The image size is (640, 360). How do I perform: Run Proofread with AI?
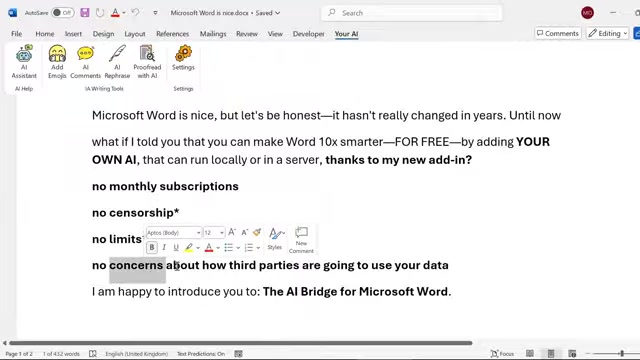[147, 62]
